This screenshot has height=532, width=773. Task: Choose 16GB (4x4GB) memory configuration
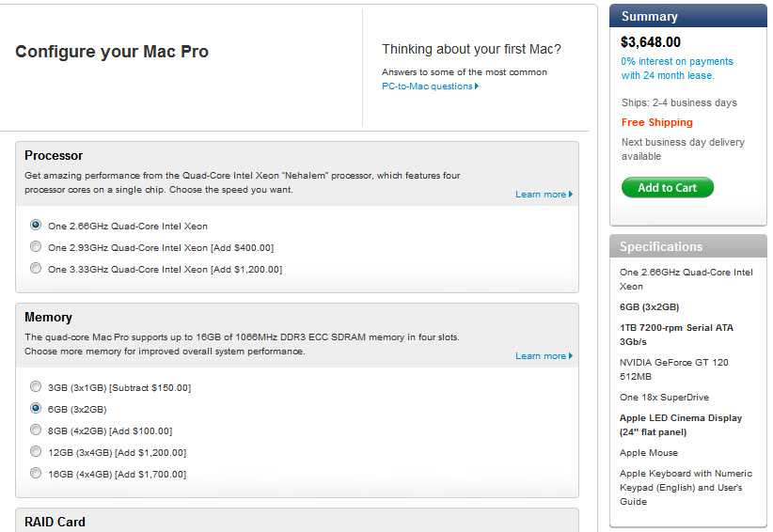36,474
